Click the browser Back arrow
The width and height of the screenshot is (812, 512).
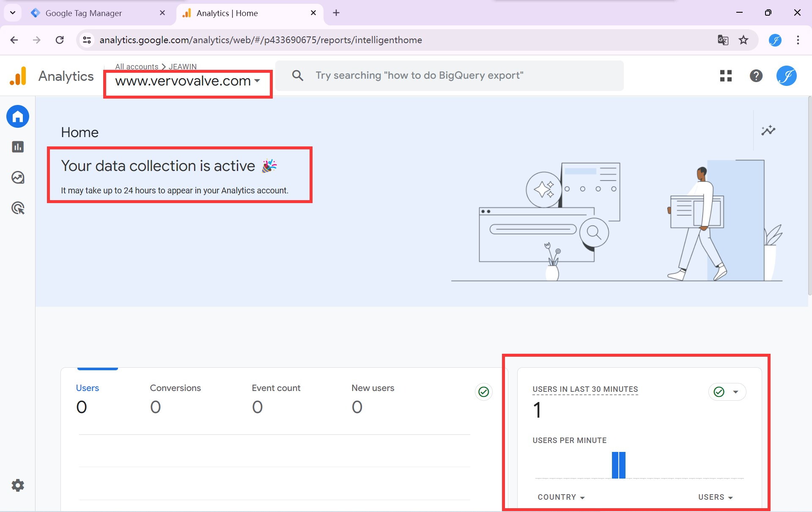click(x=14, y=40)
